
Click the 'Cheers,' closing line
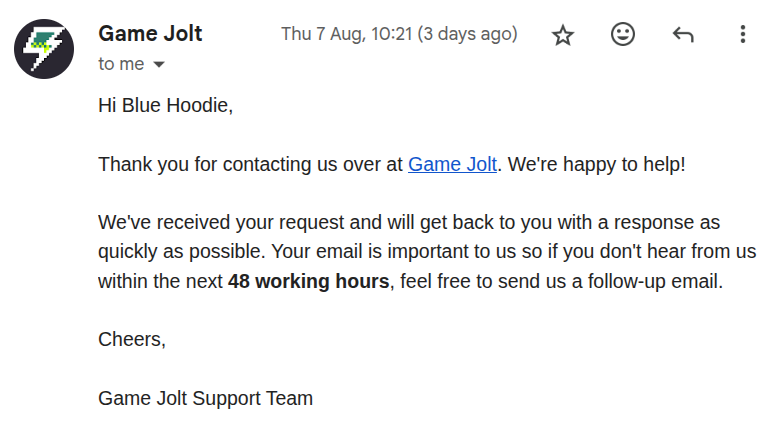coord(132,339)
